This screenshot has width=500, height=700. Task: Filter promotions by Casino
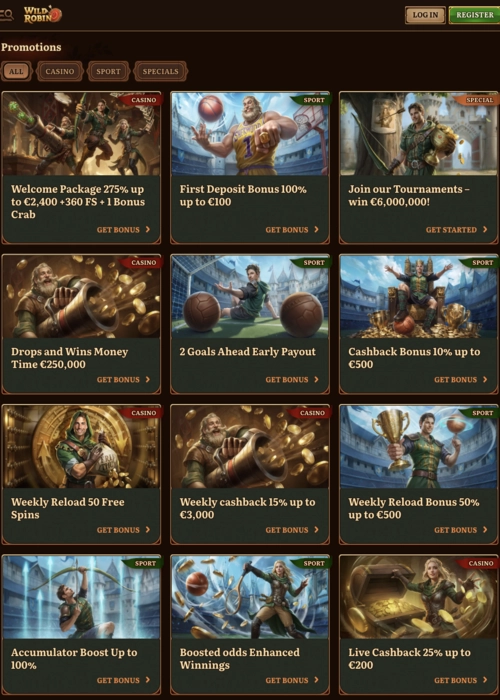pos(60,71)
